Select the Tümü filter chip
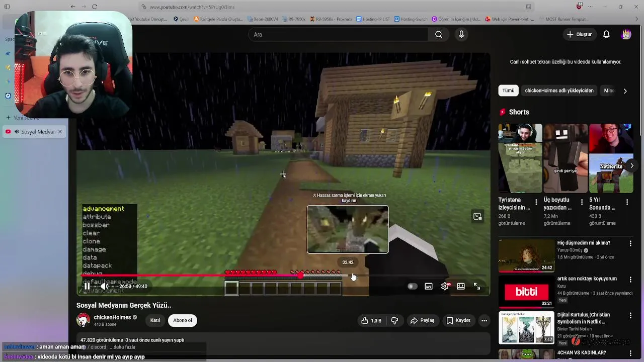Image resolution: width=644 pixels, height=362 pixels. click(x=509, y=90)
